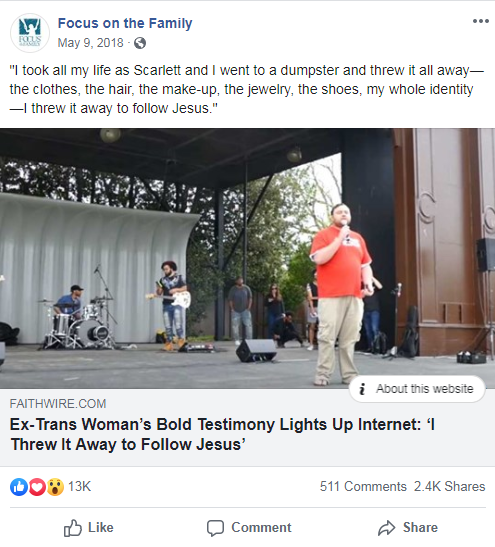Click the wow face reaction icon

point(55,487)
